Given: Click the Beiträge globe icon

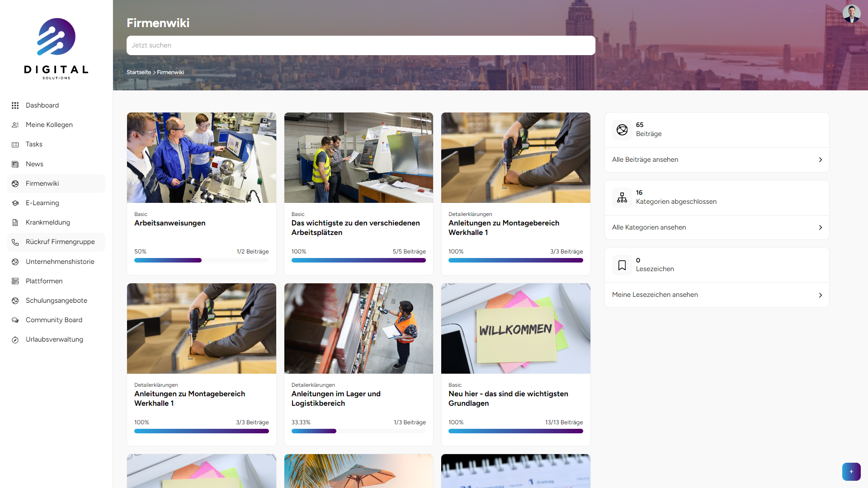Looking at the screenshot, I should point(622,130).
